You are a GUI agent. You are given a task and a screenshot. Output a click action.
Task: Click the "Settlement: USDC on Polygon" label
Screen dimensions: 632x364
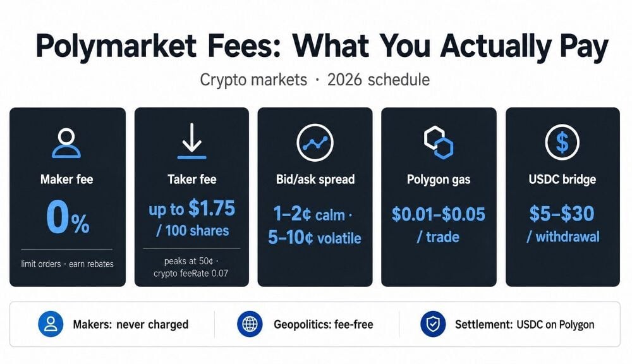tap(525, 324)
